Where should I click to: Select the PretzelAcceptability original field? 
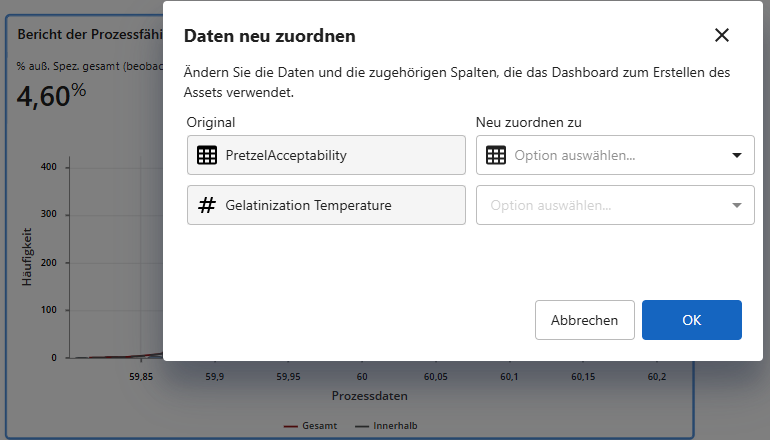[x=326, y=155]
